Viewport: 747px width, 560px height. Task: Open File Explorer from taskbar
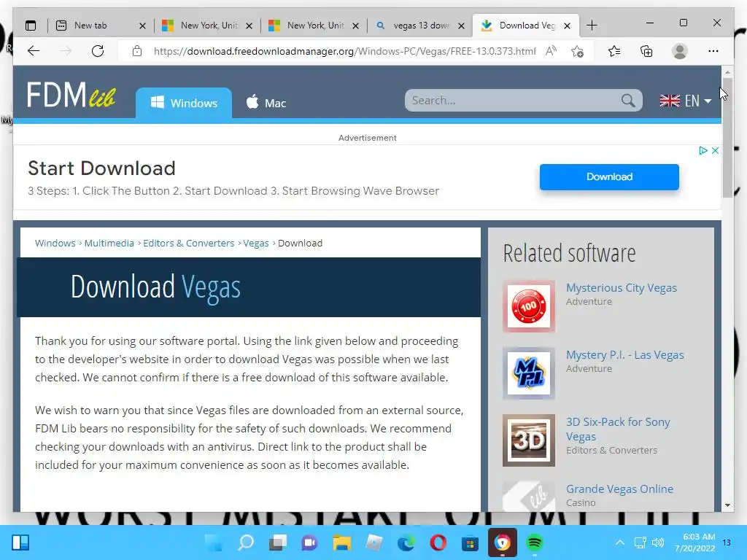tap(341, 542)
